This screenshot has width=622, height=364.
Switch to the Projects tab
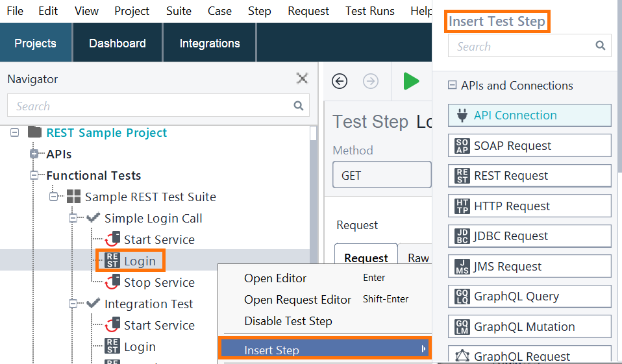pyautogui.click(x=36, y=42)
